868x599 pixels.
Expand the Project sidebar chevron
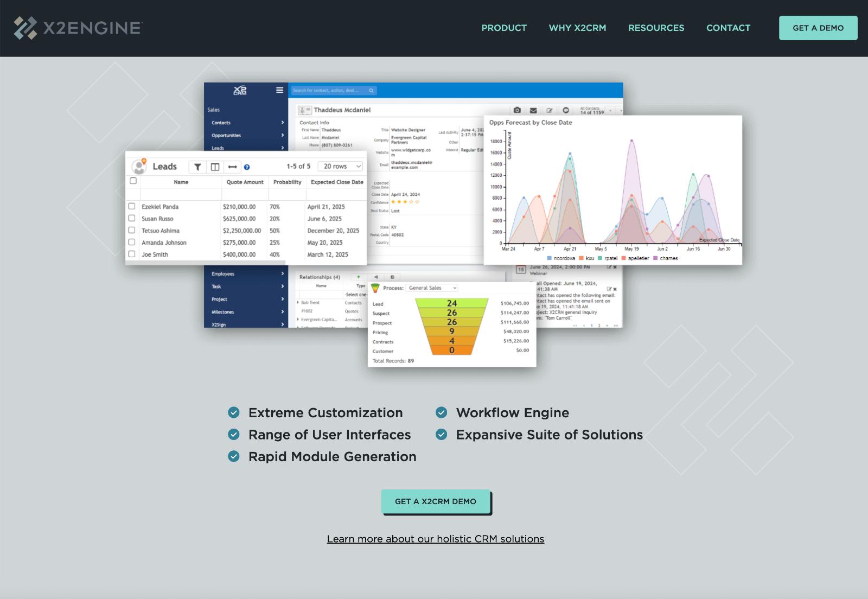[282, 299]
